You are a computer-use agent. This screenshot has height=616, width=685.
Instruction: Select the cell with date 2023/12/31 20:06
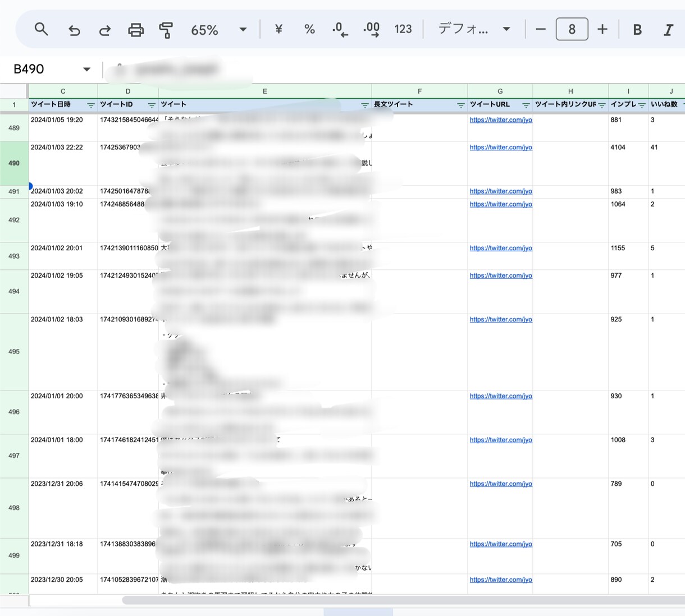tap(63, 508)
